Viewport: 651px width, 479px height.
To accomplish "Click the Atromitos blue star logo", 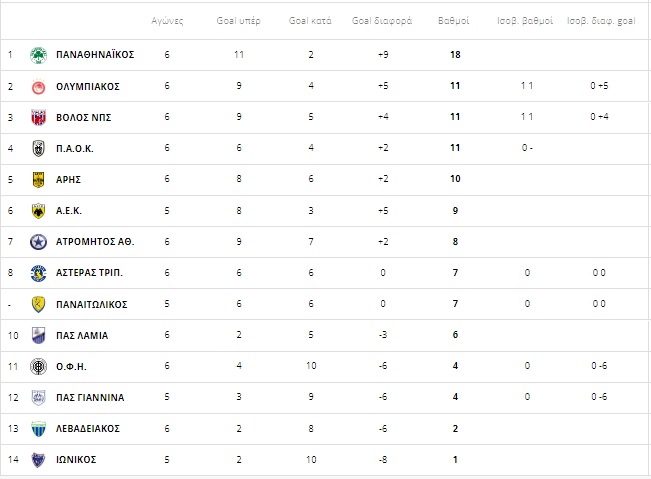I will click(39, 242).
